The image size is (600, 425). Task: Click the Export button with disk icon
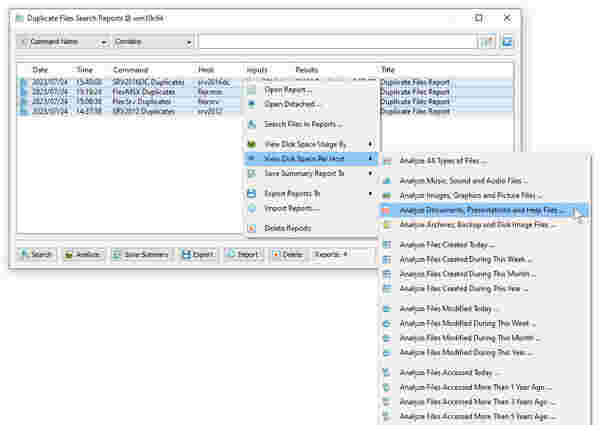click(x=198, y=255)
